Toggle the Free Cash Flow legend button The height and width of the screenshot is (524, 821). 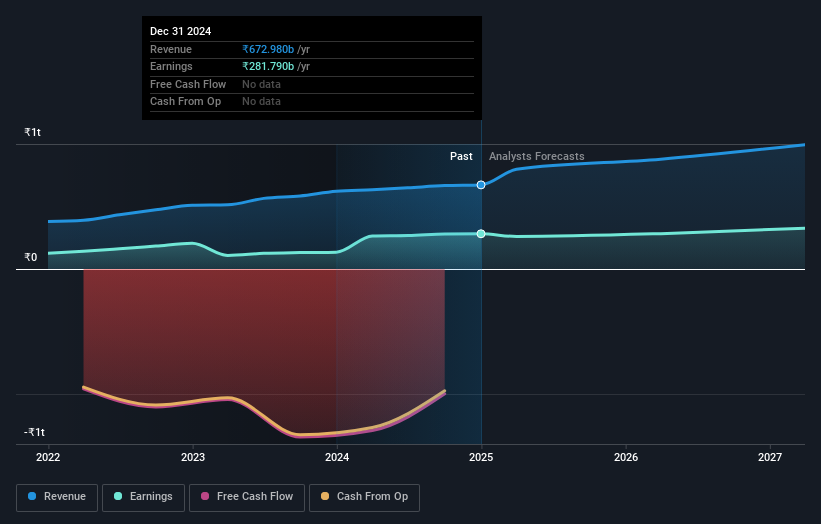pos(247,497)
